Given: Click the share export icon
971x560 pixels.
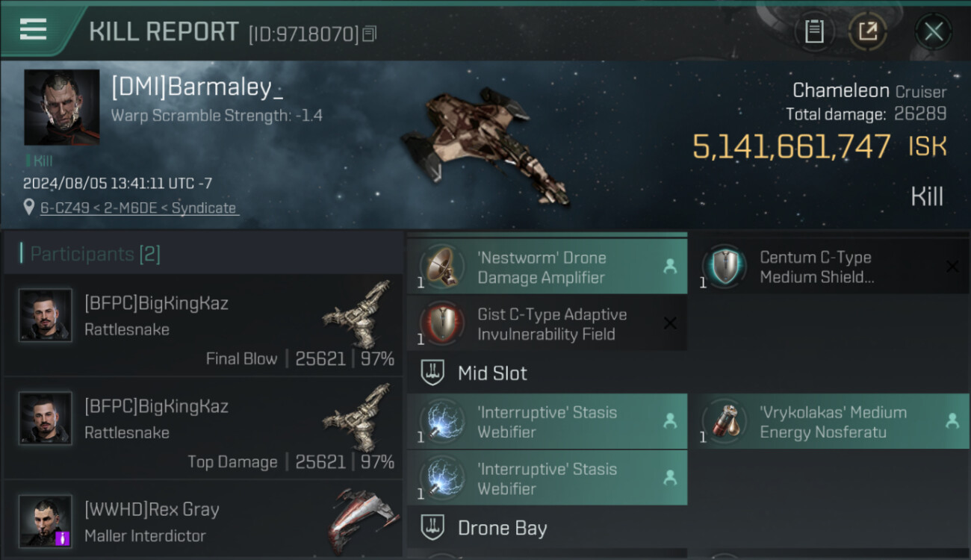Looking at the screenshot, I should [x=868, y=31].
